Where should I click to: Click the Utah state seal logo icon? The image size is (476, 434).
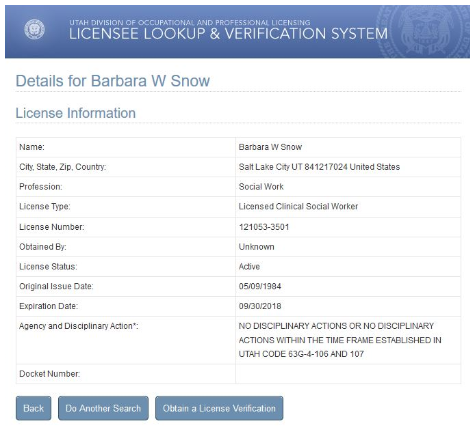[x=34, y=29]
